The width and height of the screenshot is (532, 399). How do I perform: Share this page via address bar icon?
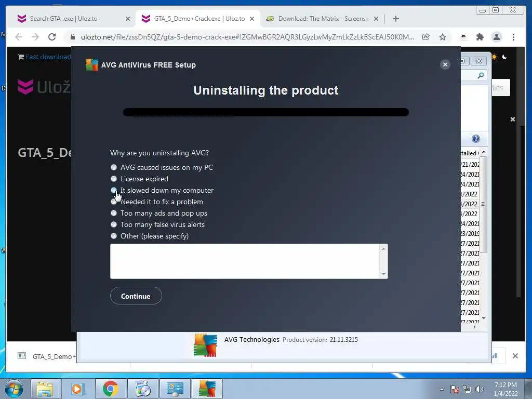point(426,37)
